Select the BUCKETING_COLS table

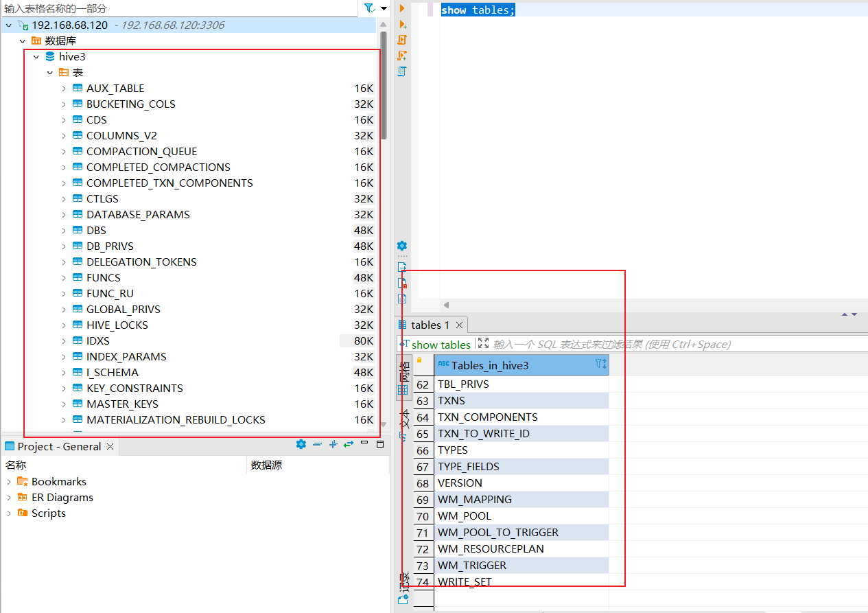pos(130,104)
